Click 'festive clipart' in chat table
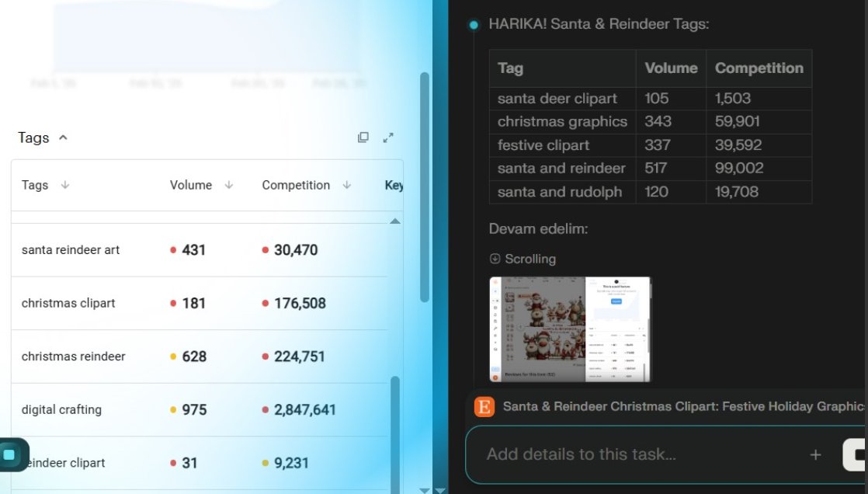The width and height of the screenshot is (868, 494). [x=543, y=145]
